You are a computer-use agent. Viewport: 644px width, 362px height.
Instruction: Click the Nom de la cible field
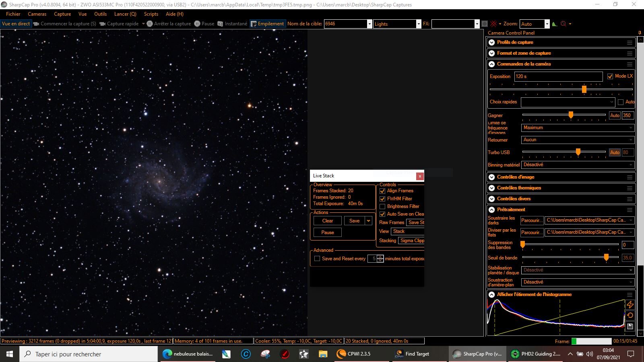click(x=345, y=24)
